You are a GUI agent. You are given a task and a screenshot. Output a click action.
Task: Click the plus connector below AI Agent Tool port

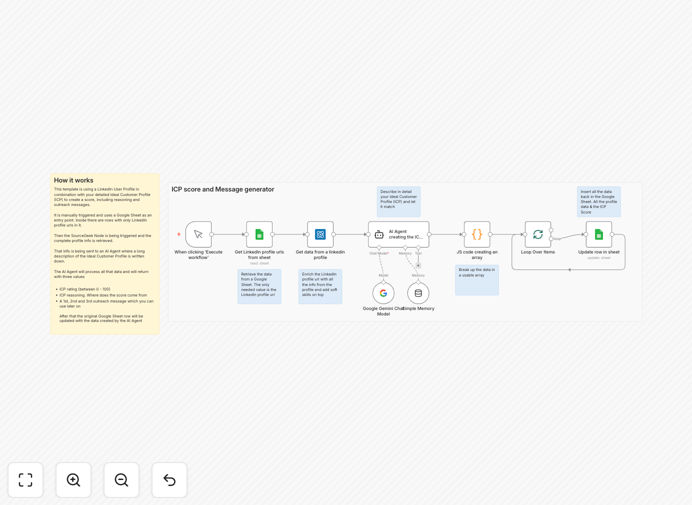[418, 265]
